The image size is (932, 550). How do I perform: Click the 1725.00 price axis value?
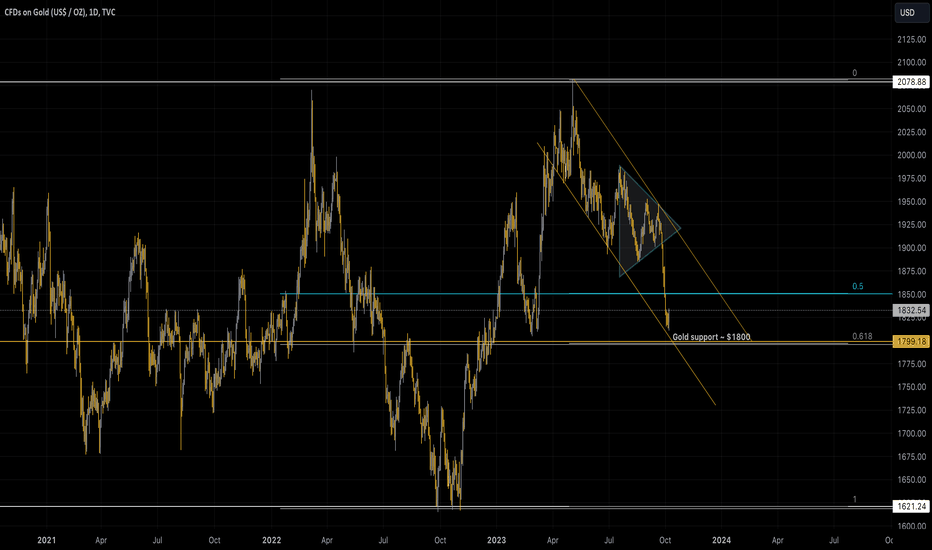911,410
